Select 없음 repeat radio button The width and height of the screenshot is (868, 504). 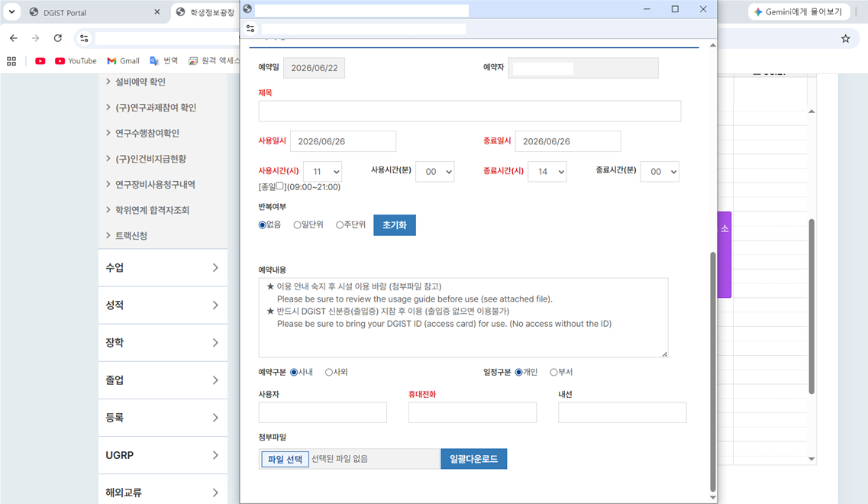point(263,225)
